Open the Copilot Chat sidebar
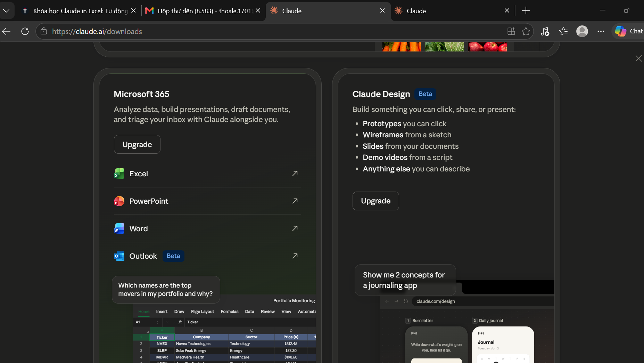 coord(628,31)
